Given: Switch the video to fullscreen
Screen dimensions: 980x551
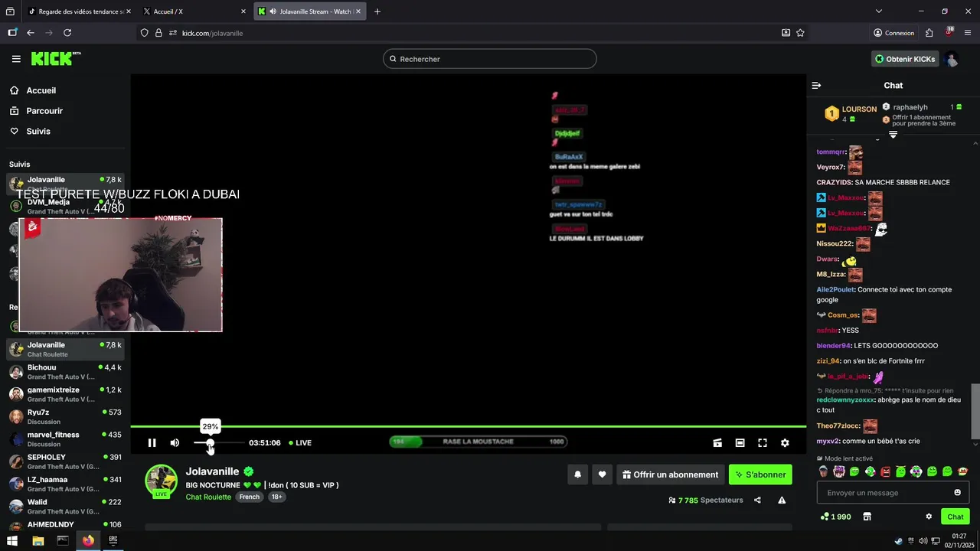Looking at the screenshot, I should click(763, 442).
